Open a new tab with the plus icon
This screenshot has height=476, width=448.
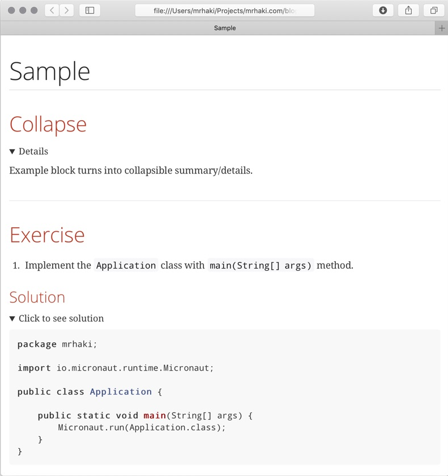coord(442,28)
